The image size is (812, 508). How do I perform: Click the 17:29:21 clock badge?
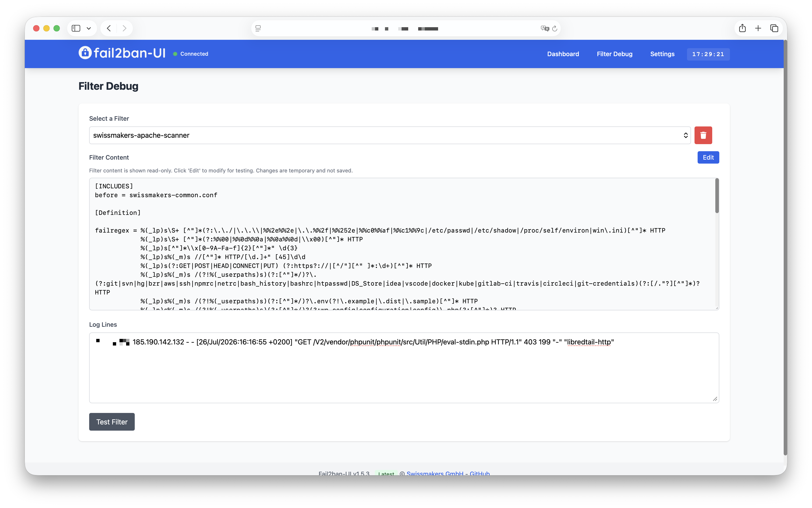[x=708, y=54]
